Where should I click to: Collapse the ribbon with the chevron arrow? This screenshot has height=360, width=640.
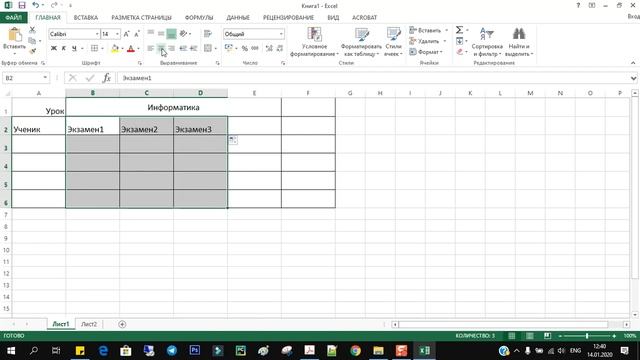(633, 63)
